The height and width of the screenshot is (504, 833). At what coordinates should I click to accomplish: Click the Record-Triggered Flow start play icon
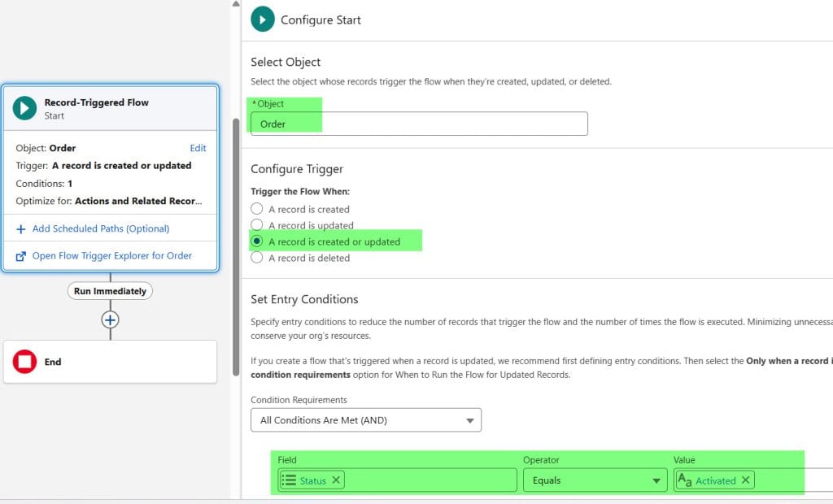pyautogui.click(x=24, y=108)
